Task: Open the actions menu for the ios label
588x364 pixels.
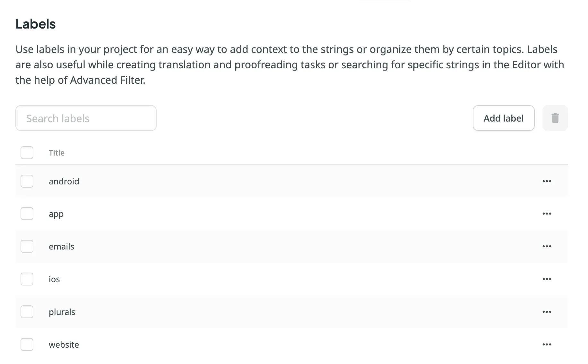Action: coord(547,279)
